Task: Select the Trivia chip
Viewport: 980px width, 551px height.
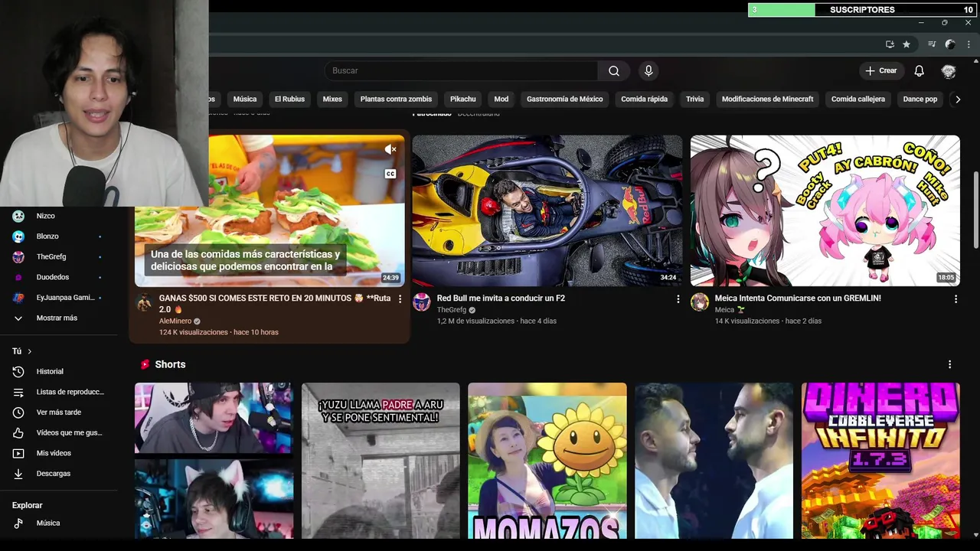Action: [694, 99]
